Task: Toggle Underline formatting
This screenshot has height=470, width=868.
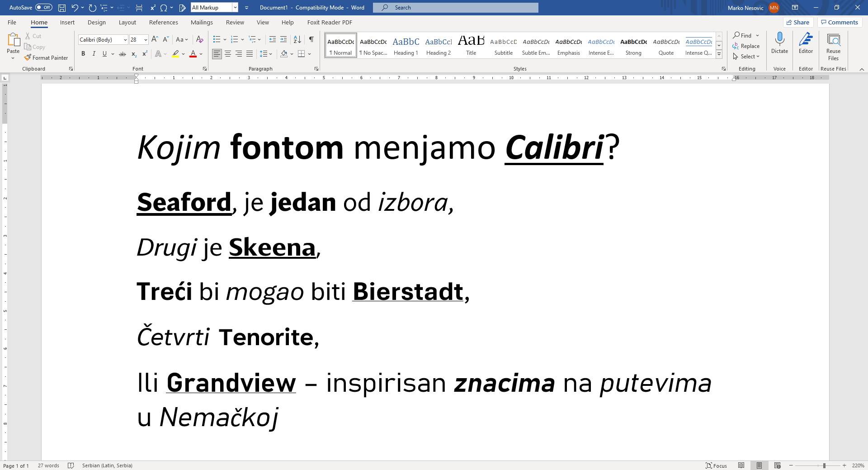Action: coord(104,54)
